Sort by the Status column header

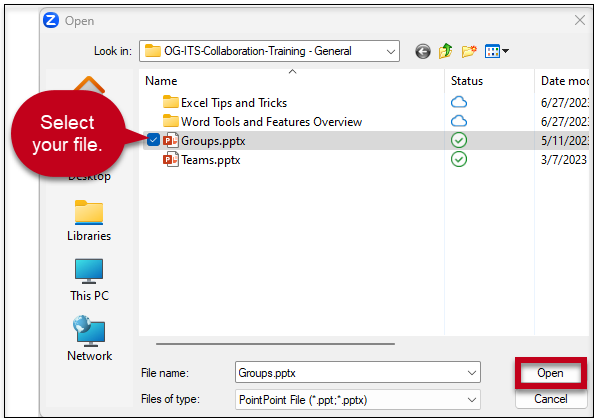467,81
